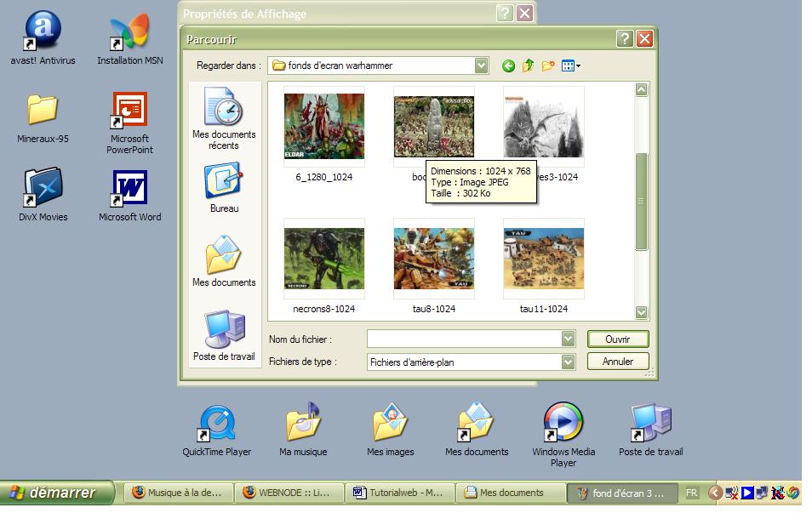Go to Poste de travail in places bar

pos(224,335)
